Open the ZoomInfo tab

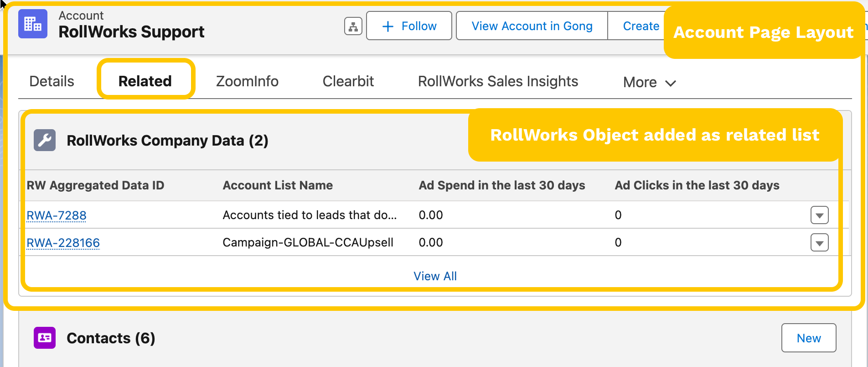point(247,81)
